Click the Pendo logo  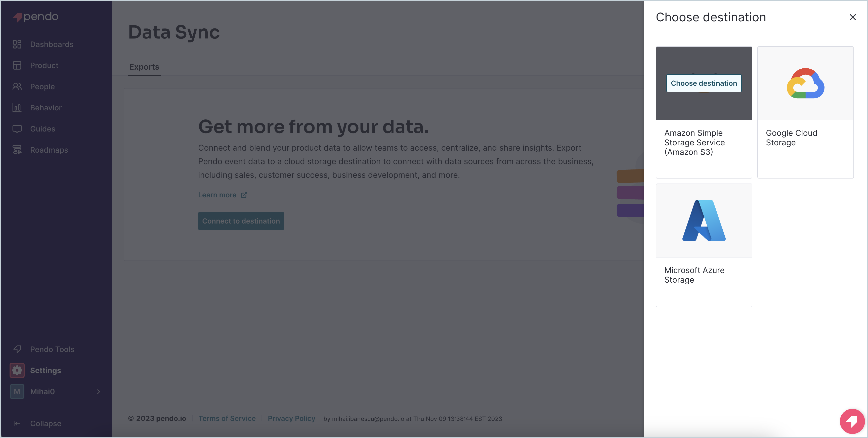point(36,17)
